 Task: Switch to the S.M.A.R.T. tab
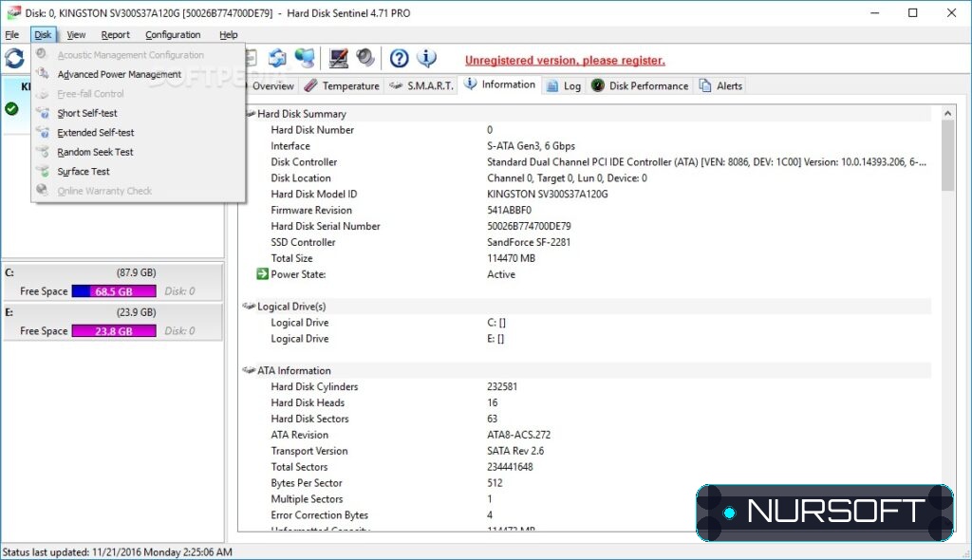point(421,85)
